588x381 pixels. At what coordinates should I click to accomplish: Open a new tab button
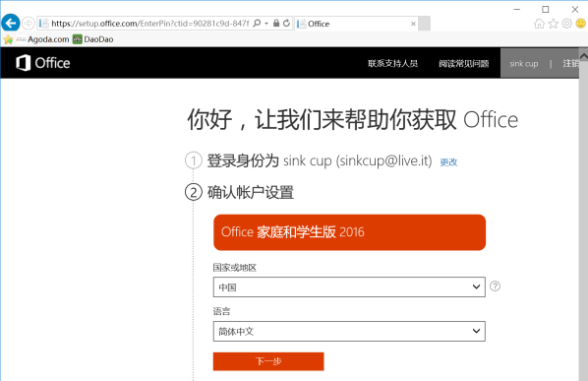pos(424,24)
